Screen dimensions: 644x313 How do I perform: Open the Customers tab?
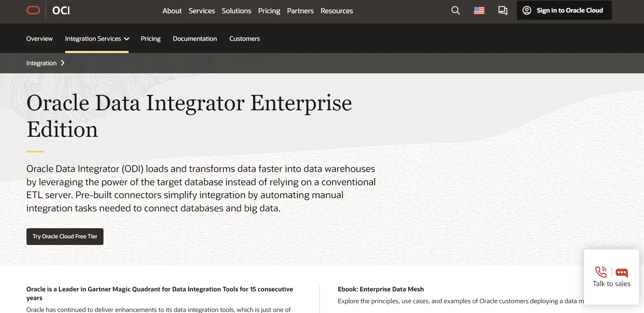pyautogui.click(x=245, y=39)
